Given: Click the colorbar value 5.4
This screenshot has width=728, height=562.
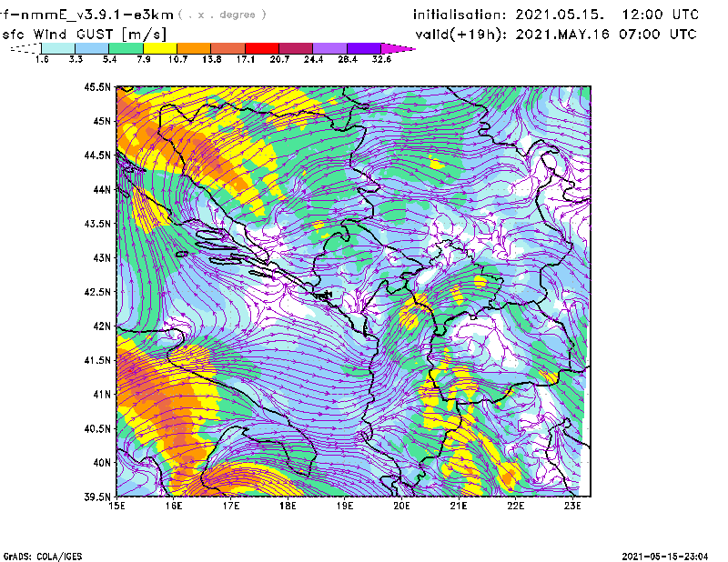Looking at the screenshot, I should 109,59.
